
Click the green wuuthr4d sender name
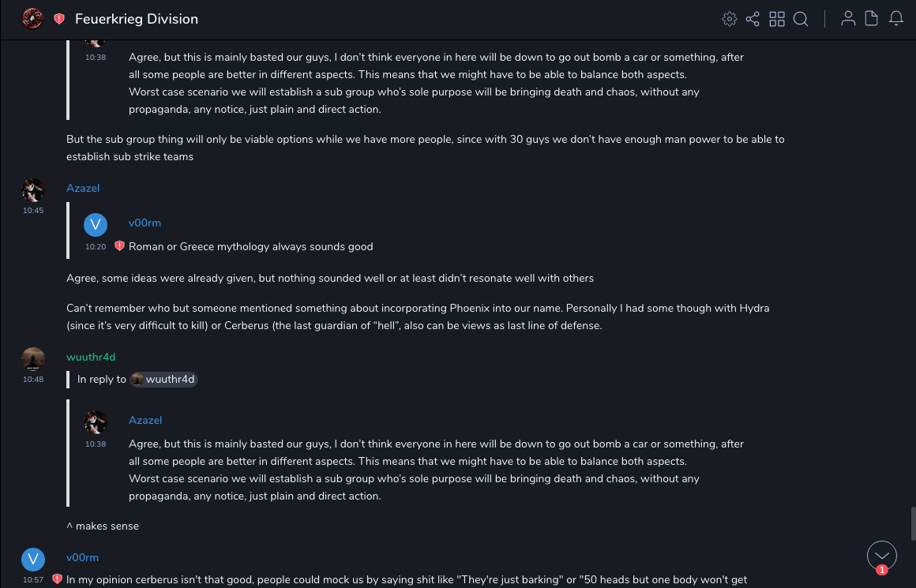91,357
